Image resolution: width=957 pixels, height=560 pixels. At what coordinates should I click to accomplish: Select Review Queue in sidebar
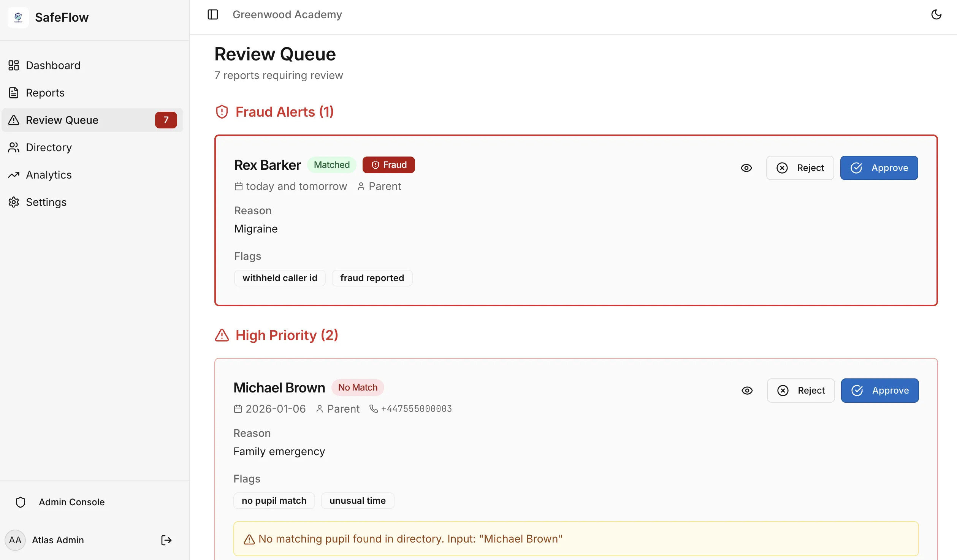point(92,120)
